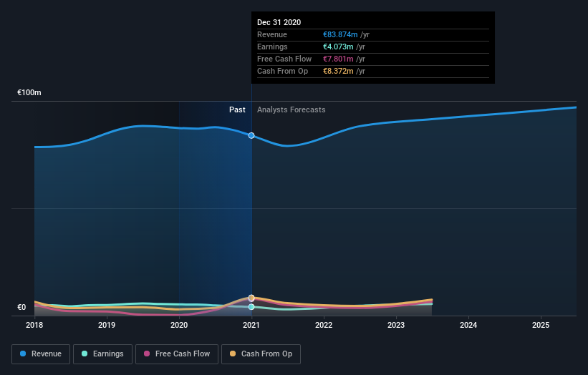The width and height of the screenshot is (588, 375).
Task: Click the Earnings data point at 2021
Action: [251, 307]
